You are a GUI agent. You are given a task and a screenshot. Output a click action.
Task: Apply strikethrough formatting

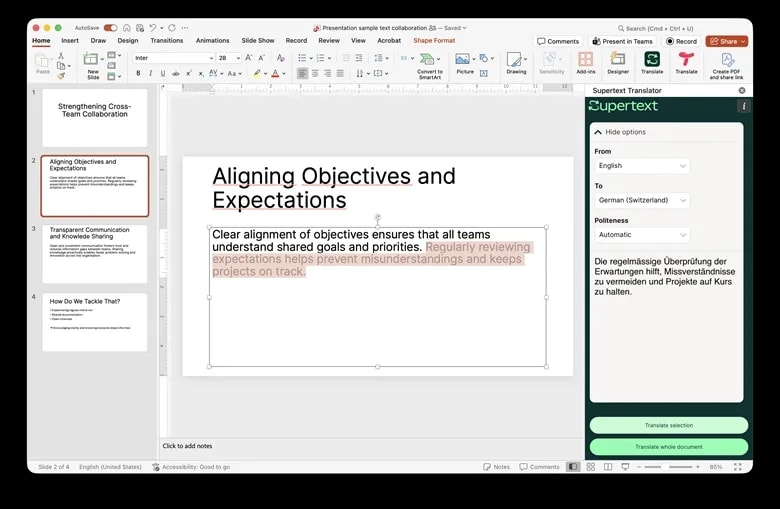(176, 73)
